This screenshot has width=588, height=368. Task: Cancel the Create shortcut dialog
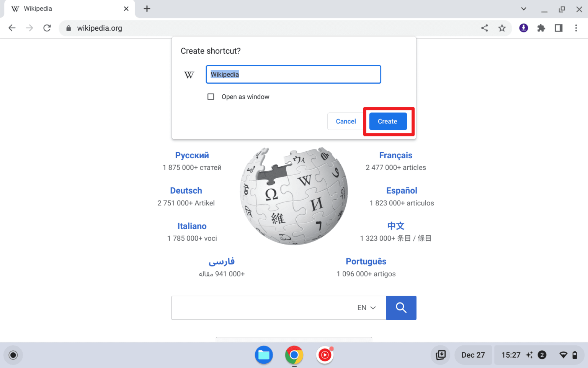[x=346, y=121]
